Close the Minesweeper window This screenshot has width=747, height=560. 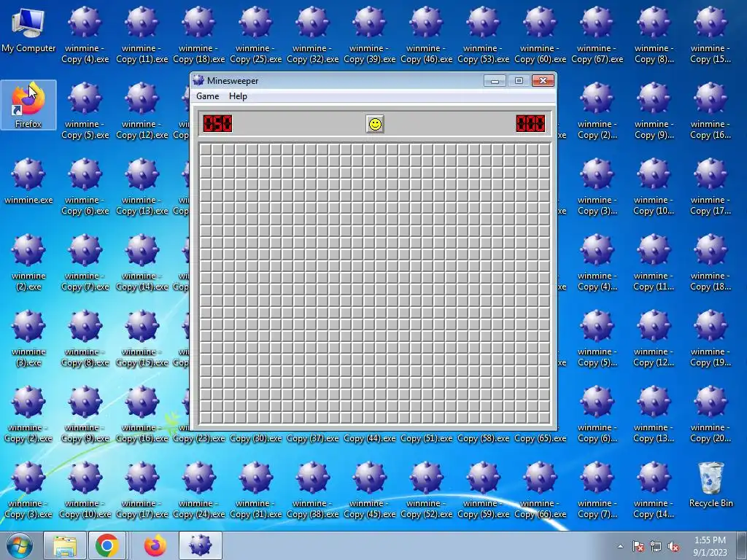[543, 80]
